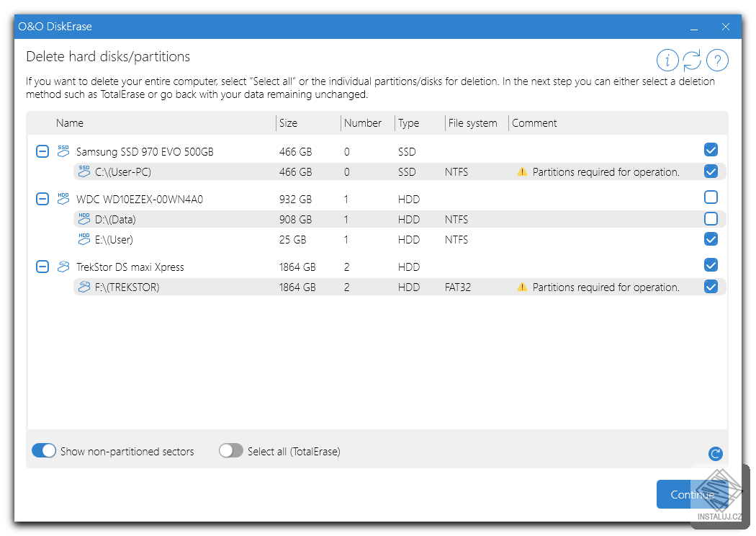The height and width of the screenshot is (536, 756).
Task: Sort by the Name column header
Action: pos(69,123)
